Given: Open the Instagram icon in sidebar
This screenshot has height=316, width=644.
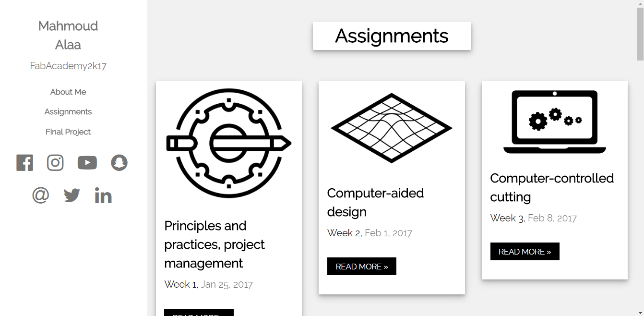Looking at the screenshot, I should (55, 163).
